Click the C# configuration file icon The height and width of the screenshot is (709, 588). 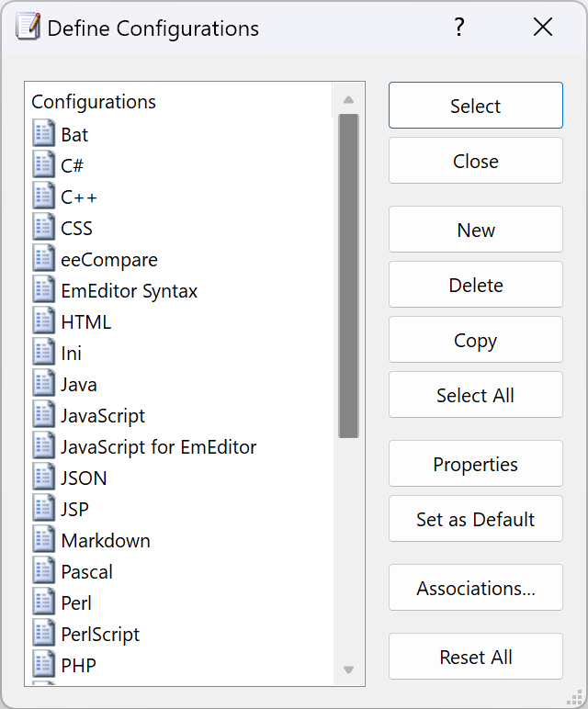(43, 164)
